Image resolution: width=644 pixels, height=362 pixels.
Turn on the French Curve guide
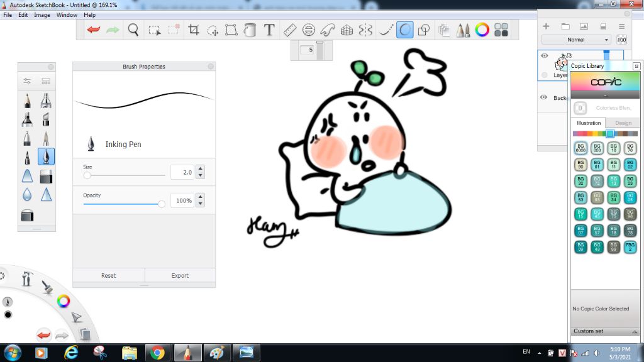[328, 30]
